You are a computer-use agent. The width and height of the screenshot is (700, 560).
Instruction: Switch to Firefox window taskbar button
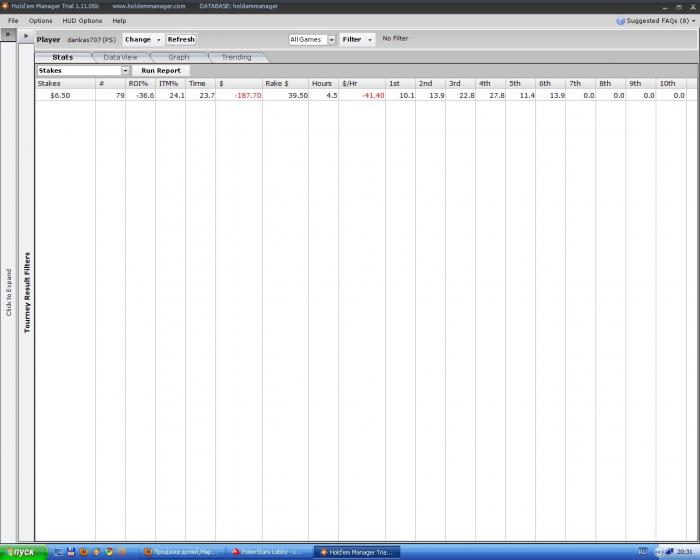[x=182, y=552]
